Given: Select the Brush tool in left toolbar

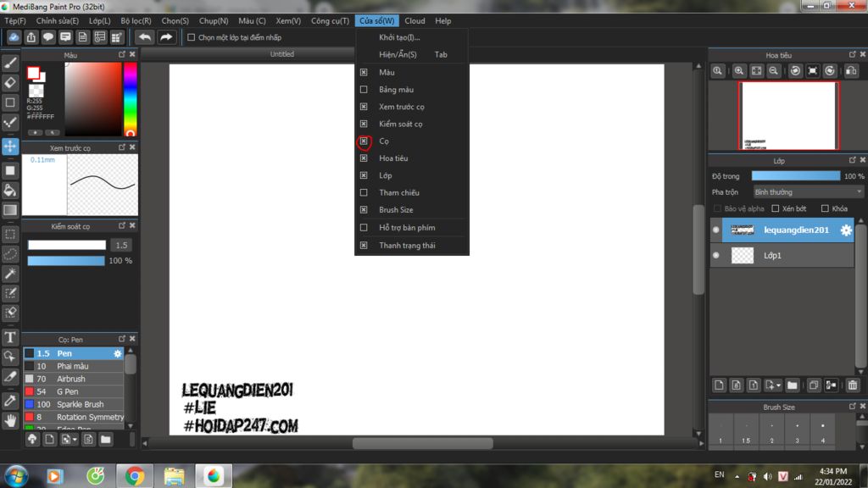Looking at the screenshot, I should pyautogui.click(x=10, y=63).
